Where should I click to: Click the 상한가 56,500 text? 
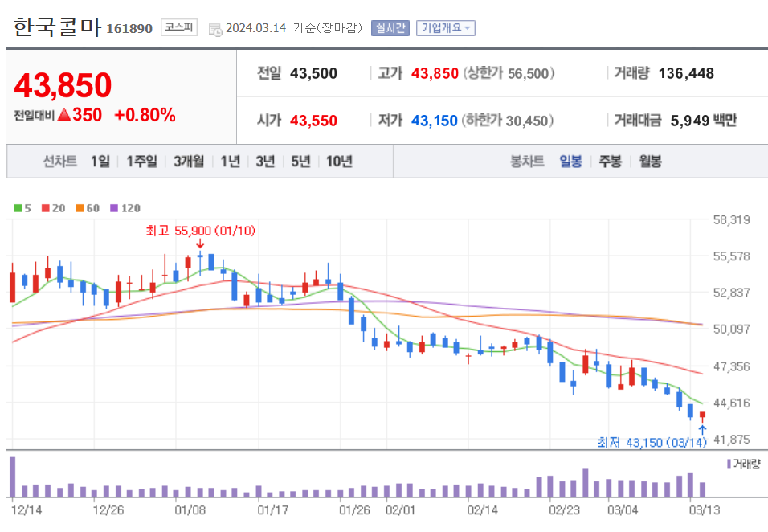[509, 73]
